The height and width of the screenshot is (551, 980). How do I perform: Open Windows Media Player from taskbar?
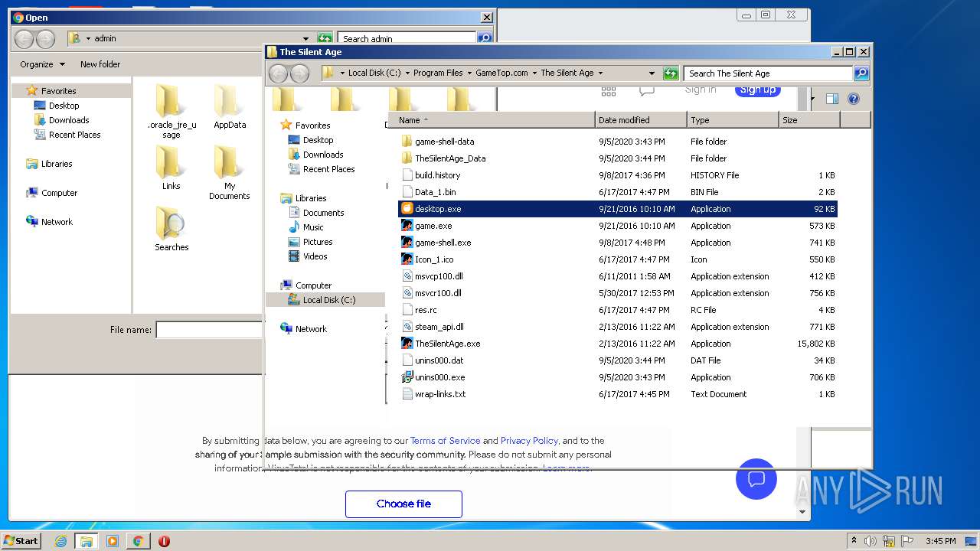pyautogui.click(x=113, y=541)
